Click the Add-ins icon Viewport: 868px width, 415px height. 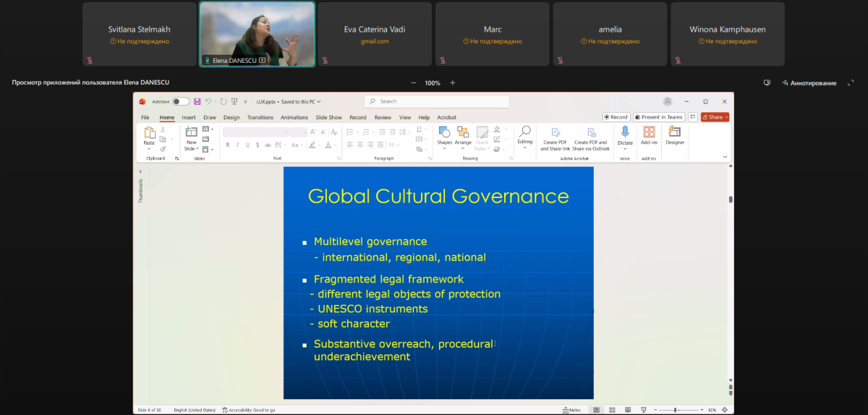649,132
